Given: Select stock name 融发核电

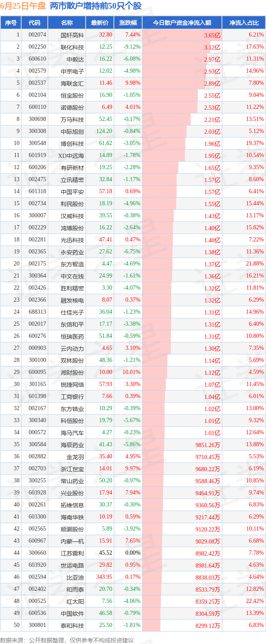Looking at the screenshot, I should pyautogui.click(x=72, y=300).
